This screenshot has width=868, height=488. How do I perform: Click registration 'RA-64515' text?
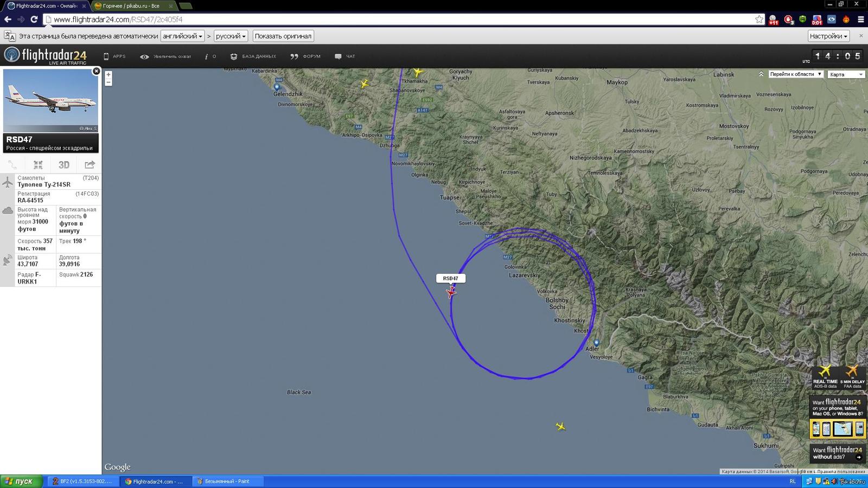30,200
